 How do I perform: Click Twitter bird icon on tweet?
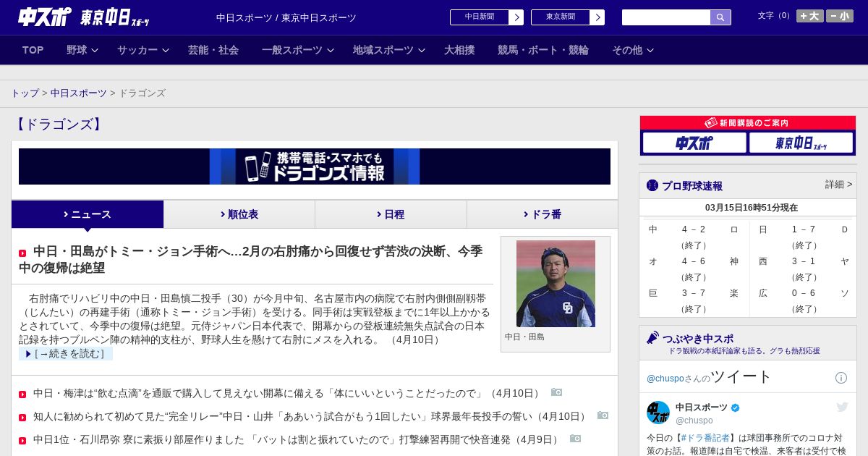click(842, 407)
